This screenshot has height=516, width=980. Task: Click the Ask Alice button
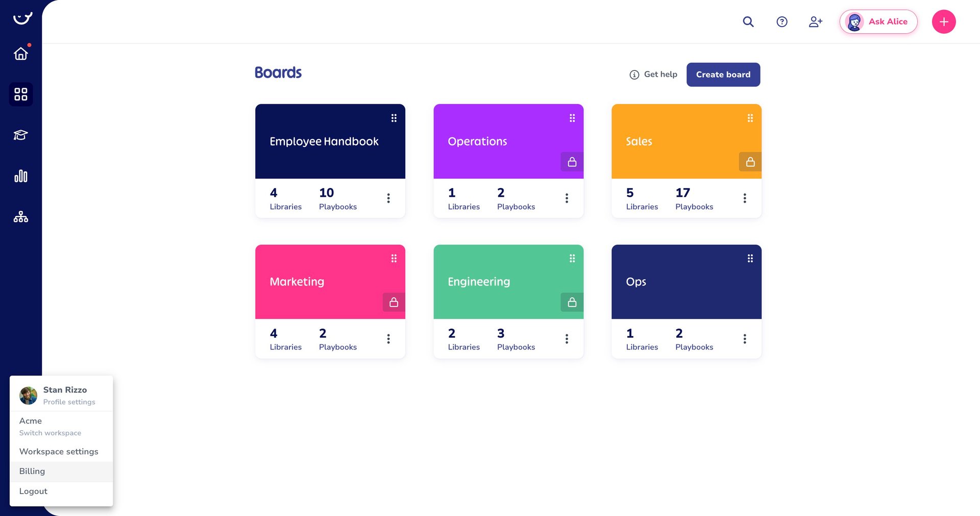pyautogui.click(x=878, y=21)
